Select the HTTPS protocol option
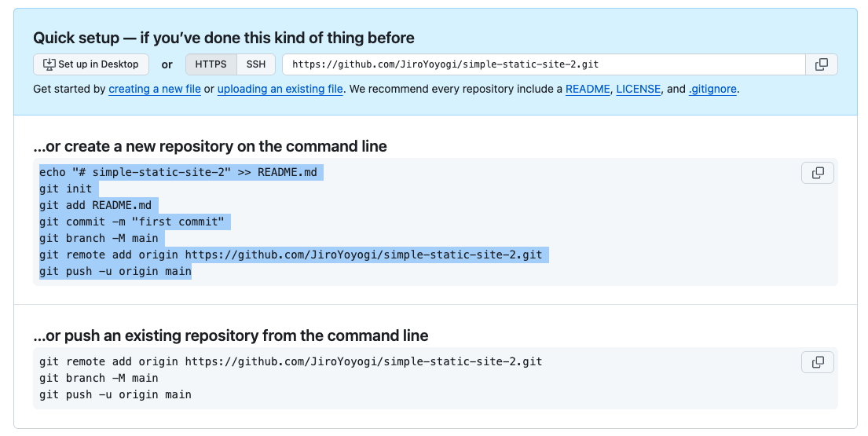 [211, 64]
